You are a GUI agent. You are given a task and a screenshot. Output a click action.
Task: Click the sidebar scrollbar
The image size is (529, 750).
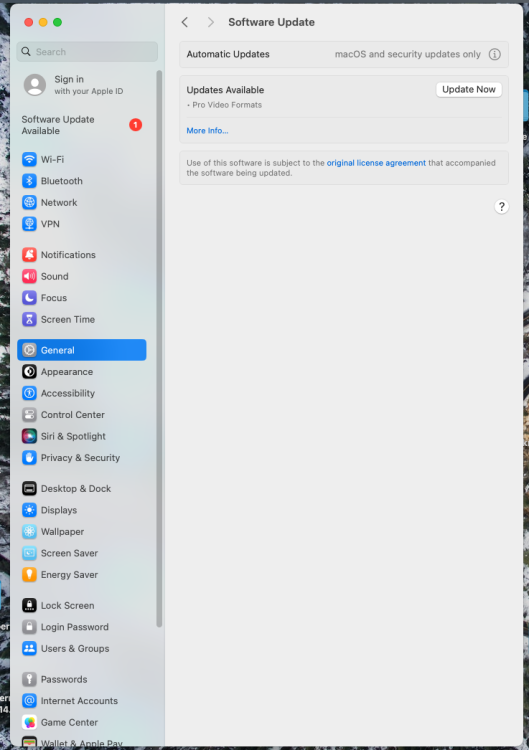click(x=159, y=348)
